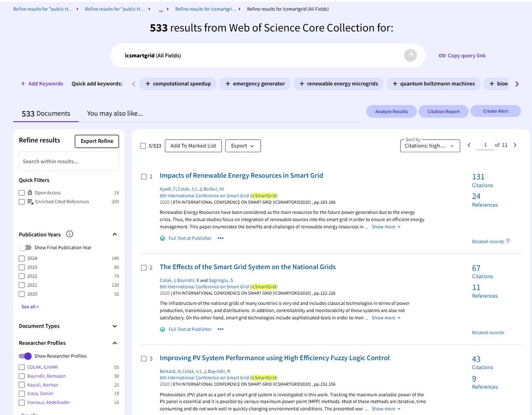Go to previous results page arrow
Image resolution: width=532 pixels, height=415 pixels.
[x=469, y=145]
